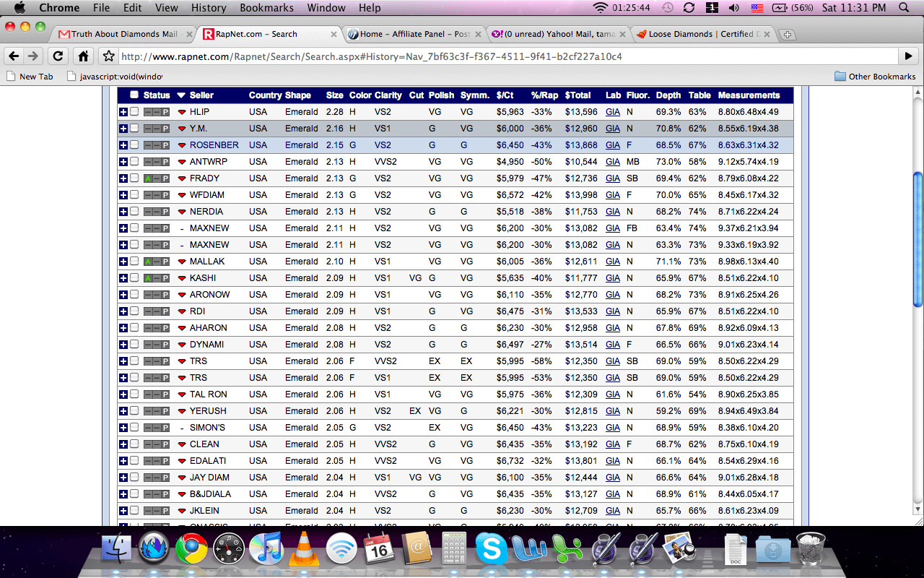The height and width of the screenshot is (578, 924).
Task: Click the New Tab bookmark
Action: tap(30, 76)
